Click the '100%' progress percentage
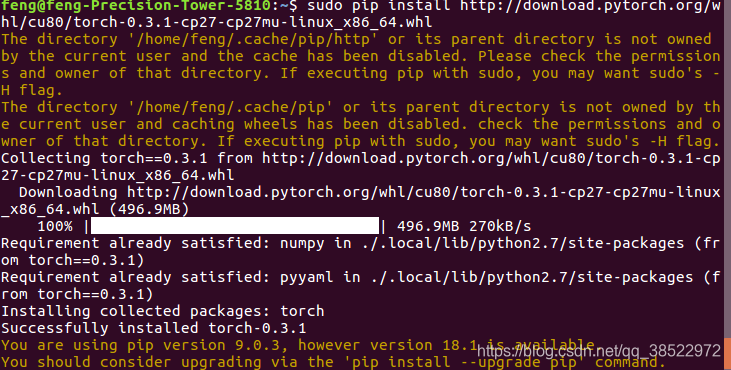Viewport: 731px width, 370px height. pyautogui.click(x=55, y=226)
